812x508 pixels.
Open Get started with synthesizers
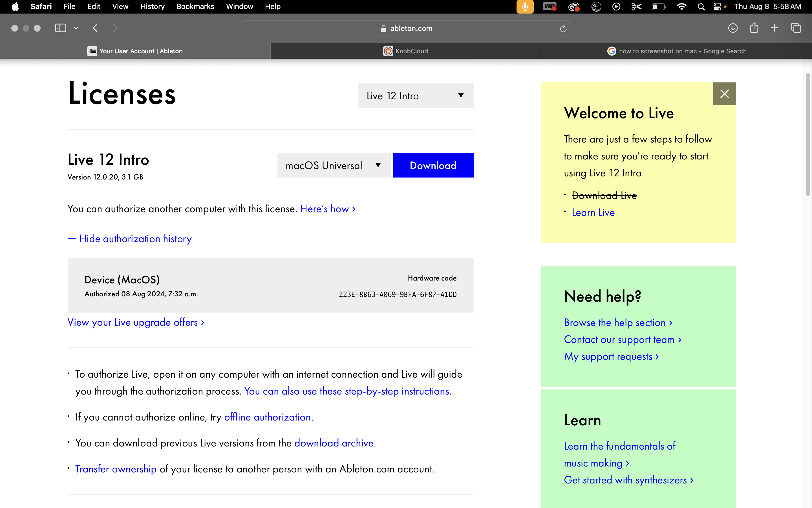[x=629, y=480]
